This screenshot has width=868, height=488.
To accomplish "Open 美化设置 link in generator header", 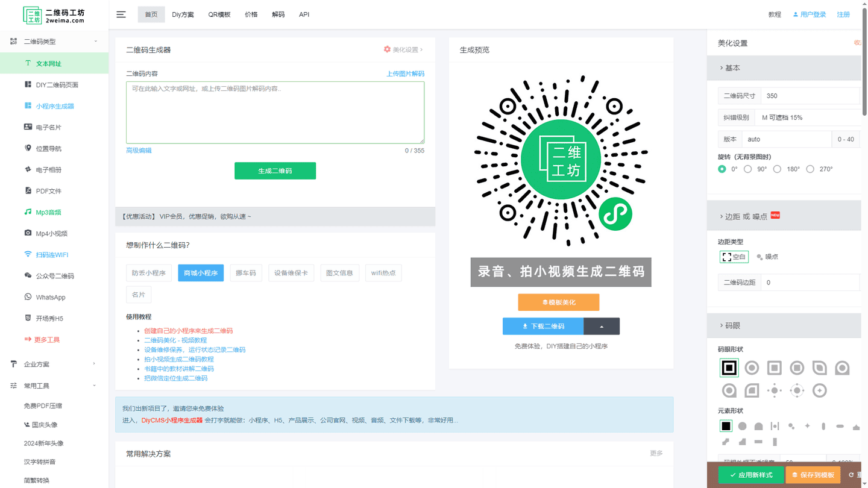I will tap(403, 49).
